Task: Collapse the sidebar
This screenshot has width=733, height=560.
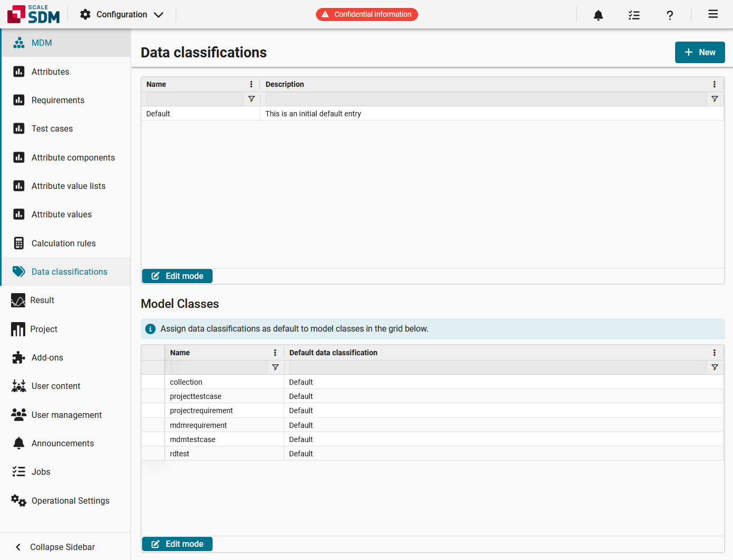Action: tap(65, 547)
